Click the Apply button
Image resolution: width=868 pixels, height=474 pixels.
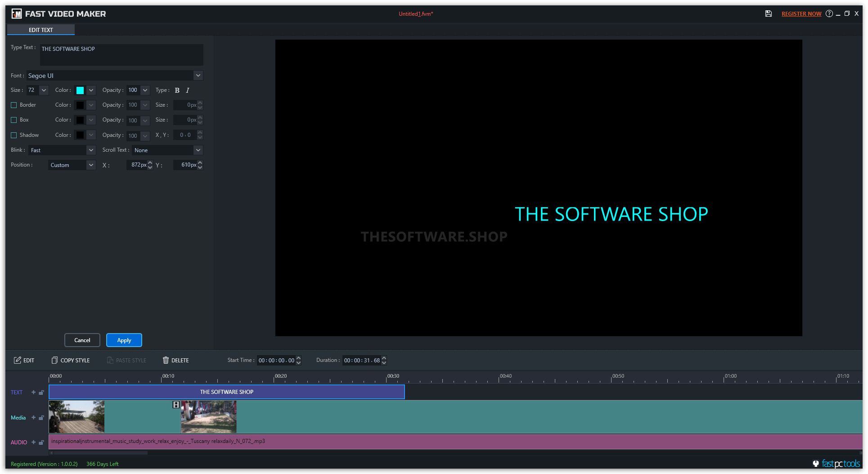pyautogui.click(x=124, y=340)
